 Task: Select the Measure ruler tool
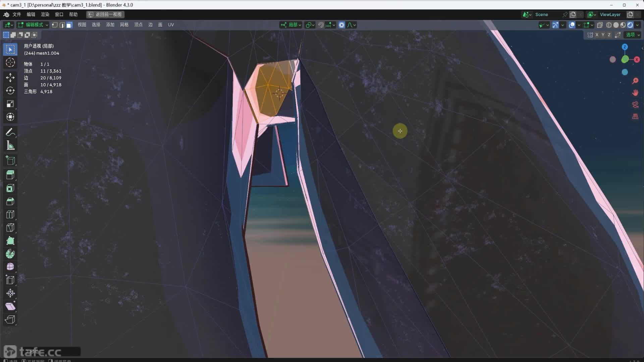click(10, 145)
